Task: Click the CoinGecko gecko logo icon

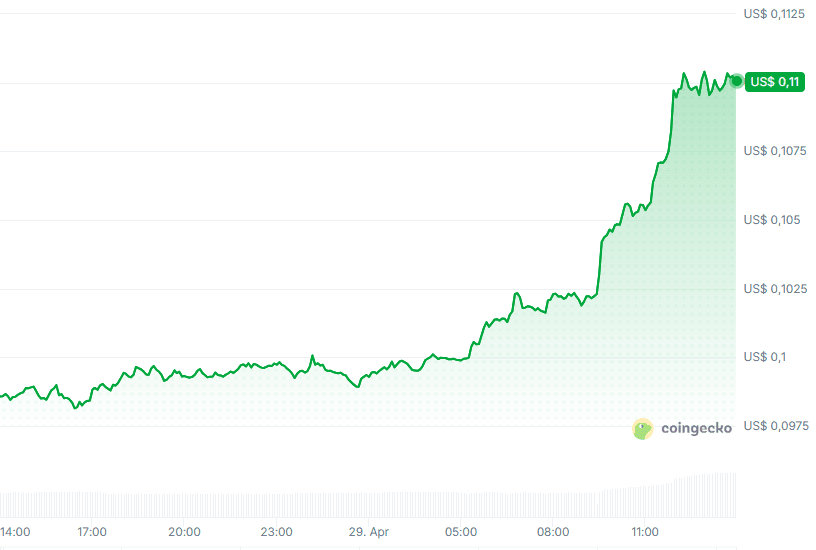Action: [x=643, y=429]
